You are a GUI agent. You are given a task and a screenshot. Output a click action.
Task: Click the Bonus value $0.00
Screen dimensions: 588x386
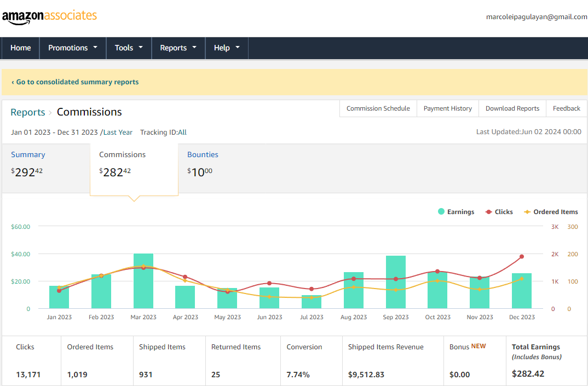tap(459, 375)
